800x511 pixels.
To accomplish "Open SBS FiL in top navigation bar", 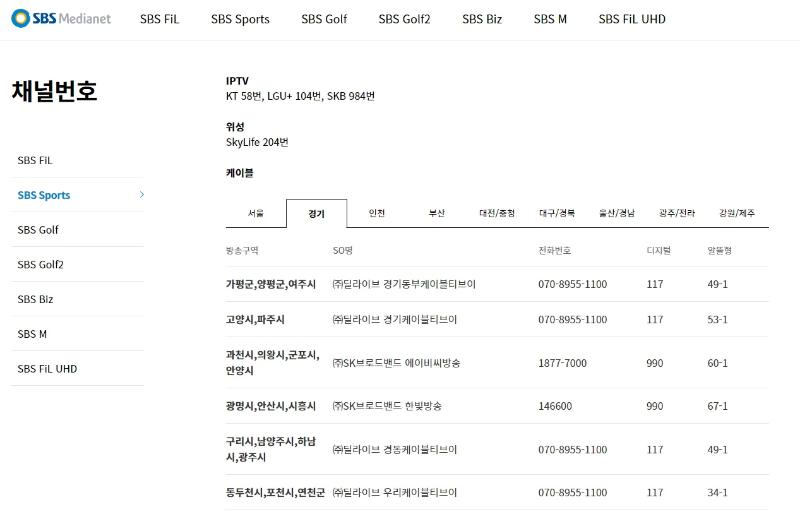I will pos(159,19).
